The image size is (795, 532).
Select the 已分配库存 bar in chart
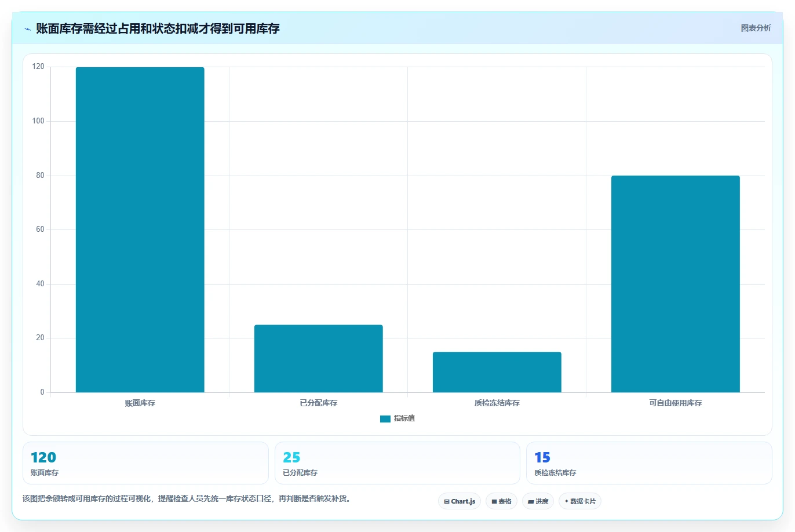pos(319,359)
